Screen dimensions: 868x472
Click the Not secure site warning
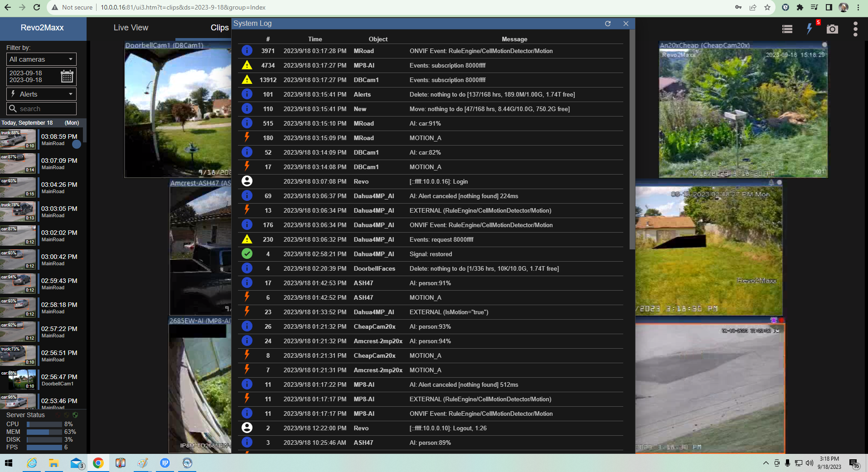coord(72,7)
